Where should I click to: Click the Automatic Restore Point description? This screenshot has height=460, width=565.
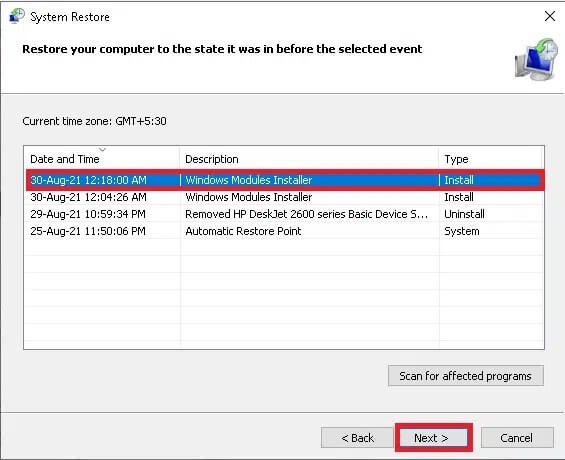click(x=243, y=231)
